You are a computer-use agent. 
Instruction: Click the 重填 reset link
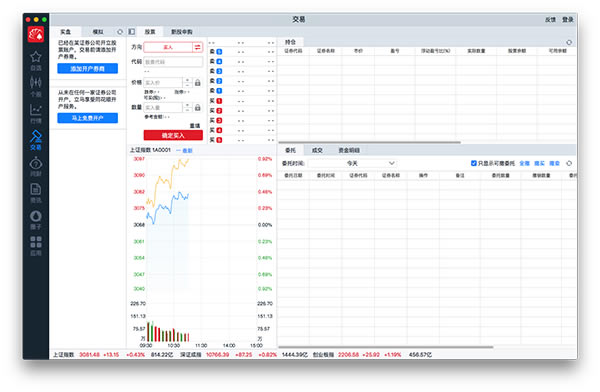click(195, 126)
